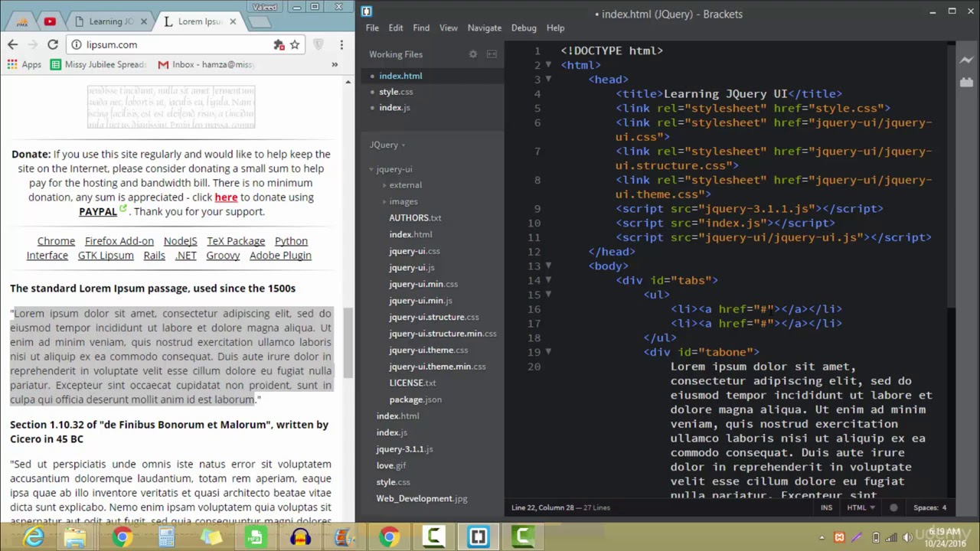The height and width of the screenshot is (551, 980).
Task: Open the Extension Manager icon in Brackets
Action: [x=965, y=82]
